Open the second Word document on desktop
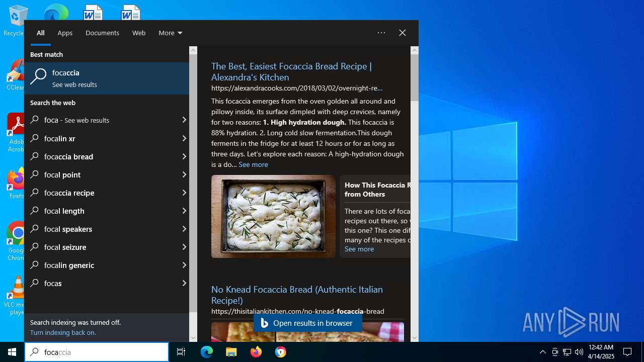 coord(130,12)
